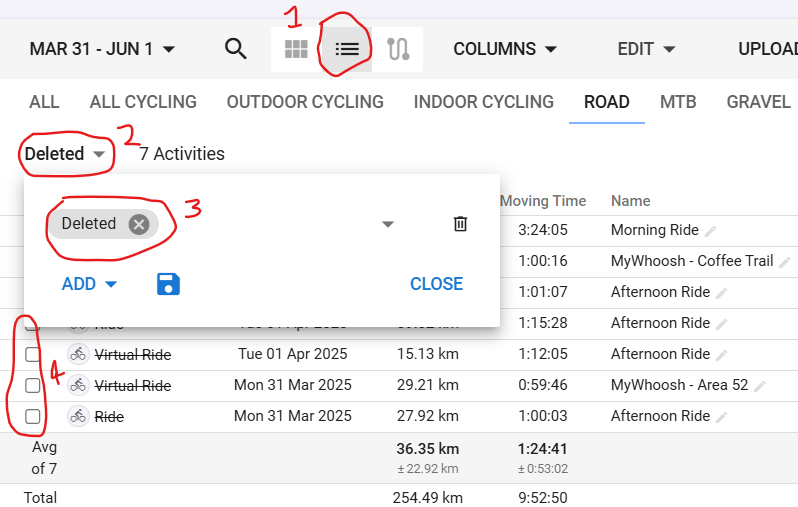This screenshot has width=798, height=507.
Task: Click the 1:24:41 average moving time
Action: pos(543,449)
